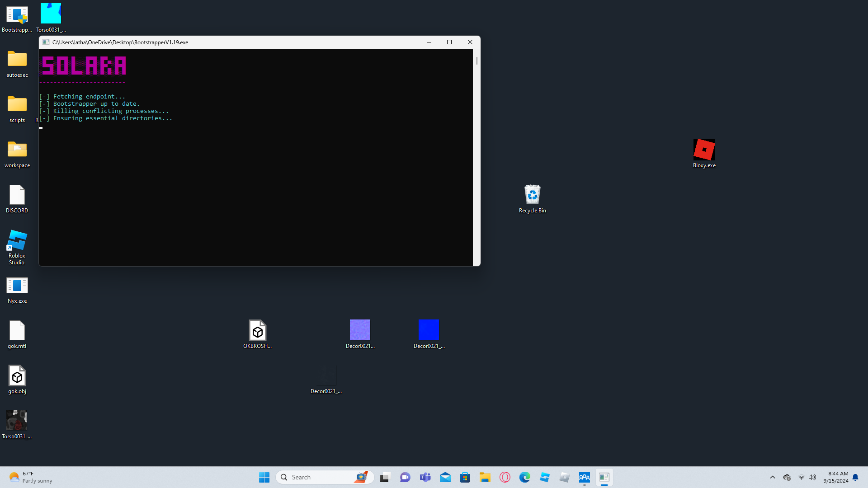Viewport: 868px width, 488px height.
Task: Click the 'Ensuring essential directories...' line
Action: coord(106,118)
